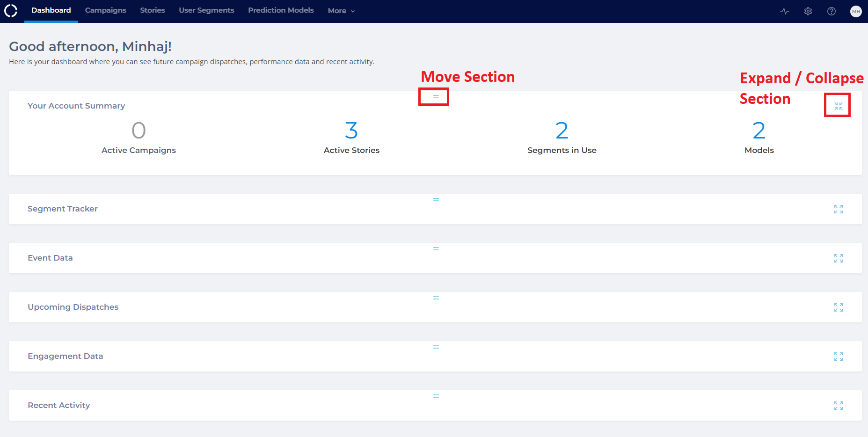
Task: Click the Your Account Summary title
Action: point(76,106)
